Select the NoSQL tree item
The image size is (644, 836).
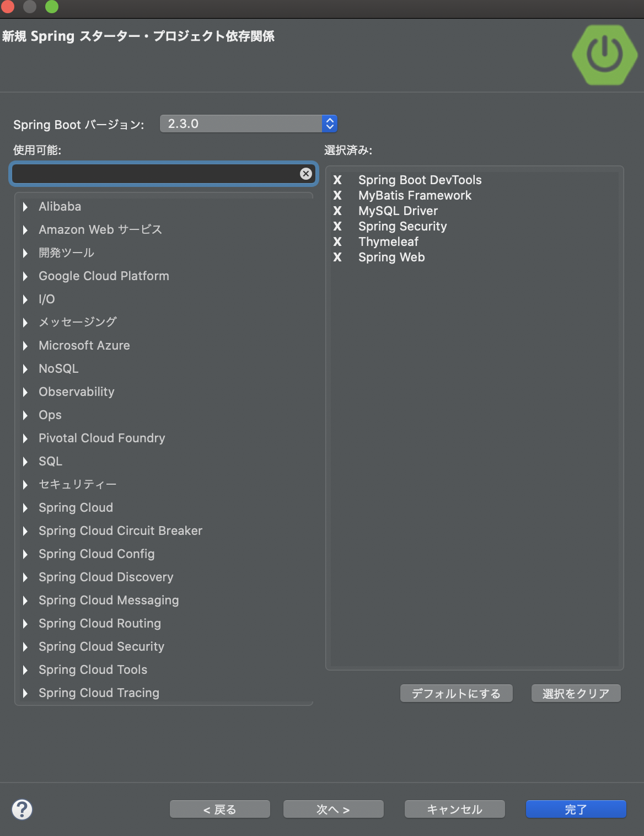(x=58, y=368)
